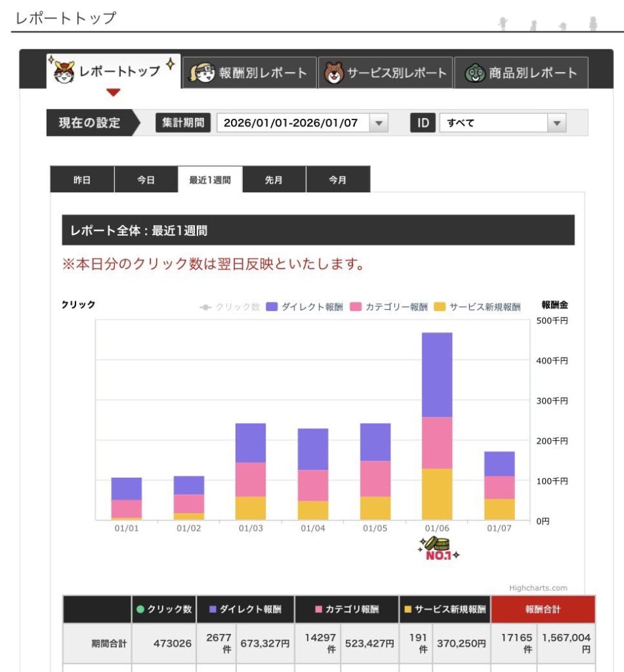Click the green frog icon for 商品別レポート
Viewport: 624px width, 672px height.
[474, 73]
